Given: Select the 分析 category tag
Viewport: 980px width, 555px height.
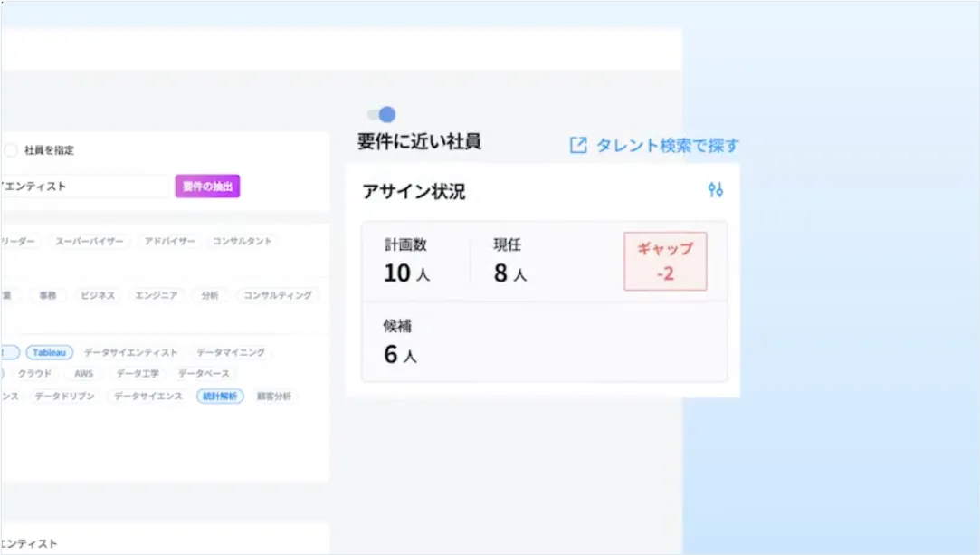Looking at the screenshot, I should pyautogui.click(x=210, y=294).
